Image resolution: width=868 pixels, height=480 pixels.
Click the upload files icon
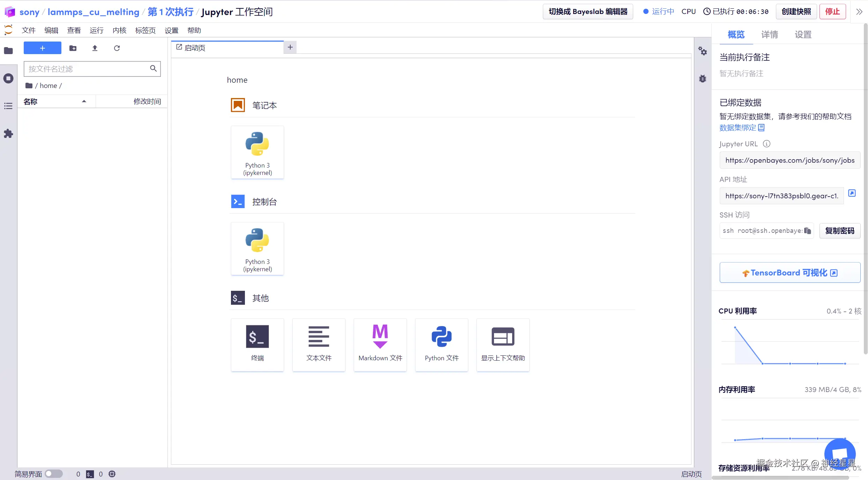[x=95, y=48]
